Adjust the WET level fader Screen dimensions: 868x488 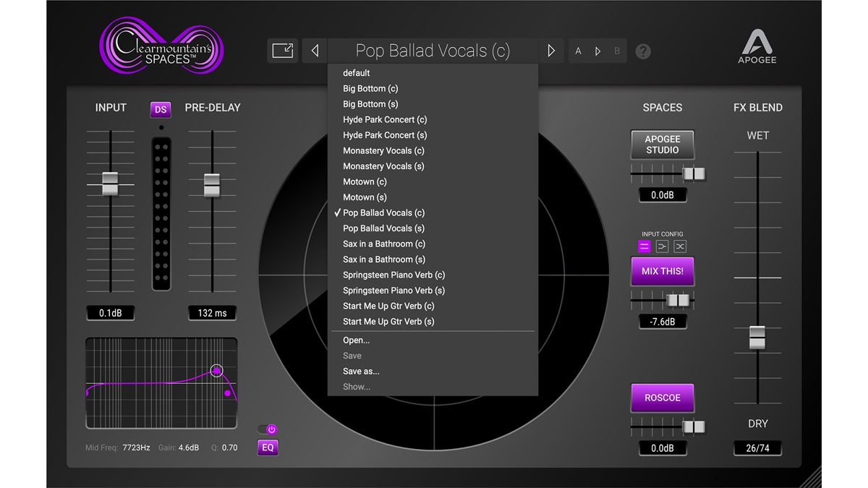(x=757, y=337)
